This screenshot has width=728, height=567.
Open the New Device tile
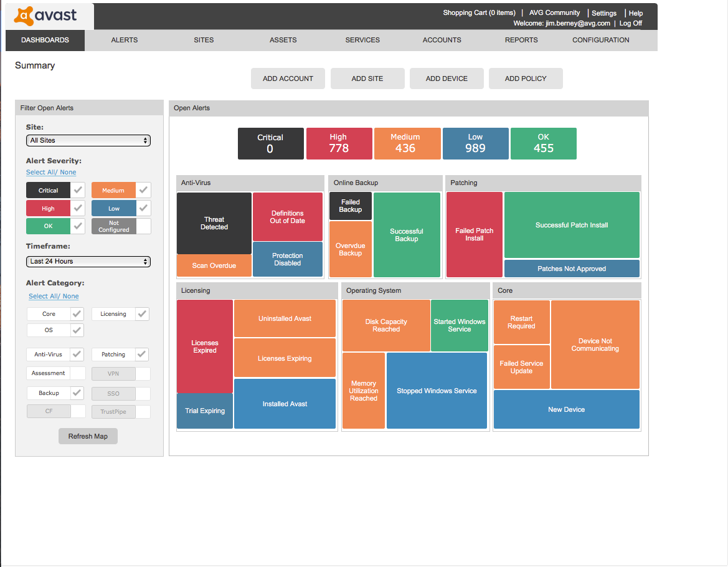click(x=567, y=409)
